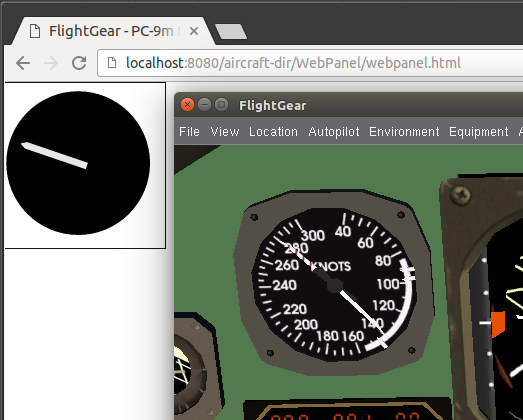Open the View menu
The width and height of the screenshot is (523, 420).
[225, 131]
